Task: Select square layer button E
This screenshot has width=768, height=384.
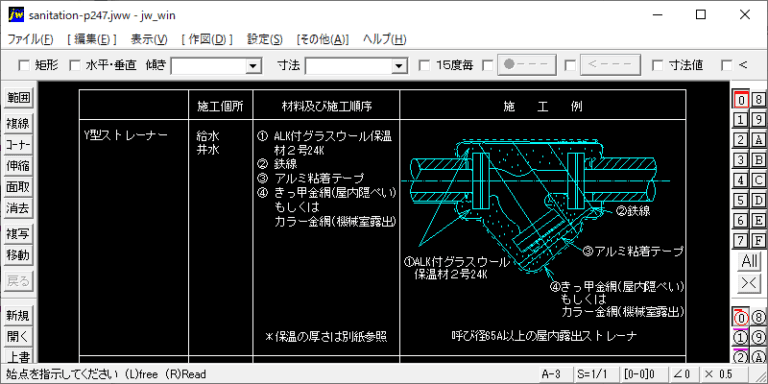Action: (x=759, y=220)
